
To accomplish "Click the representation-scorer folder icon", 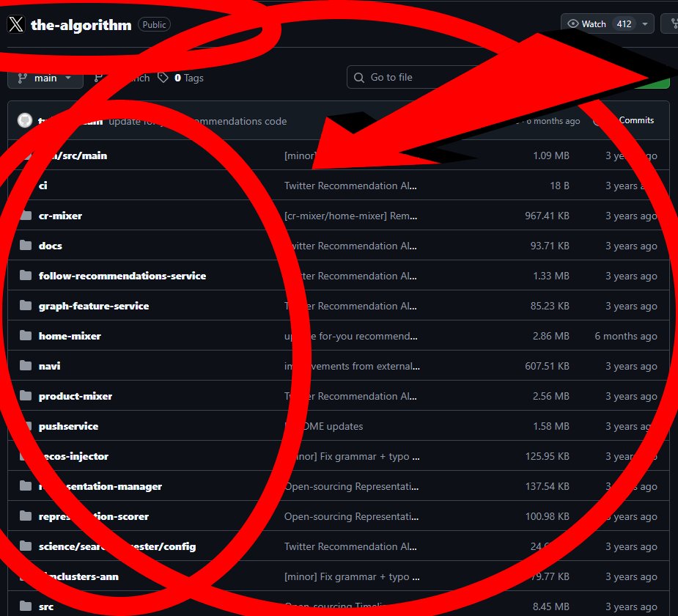I will pos(26,516).
